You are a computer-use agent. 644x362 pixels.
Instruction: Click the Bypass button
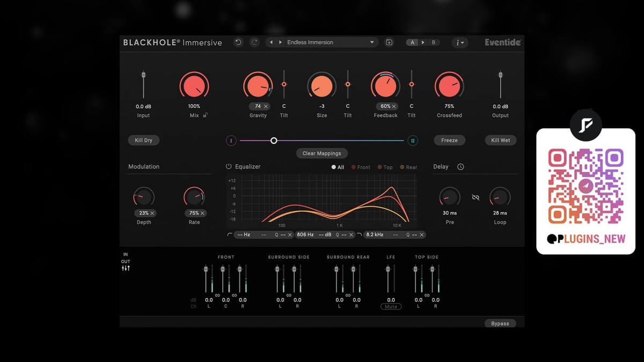[500, 324]
